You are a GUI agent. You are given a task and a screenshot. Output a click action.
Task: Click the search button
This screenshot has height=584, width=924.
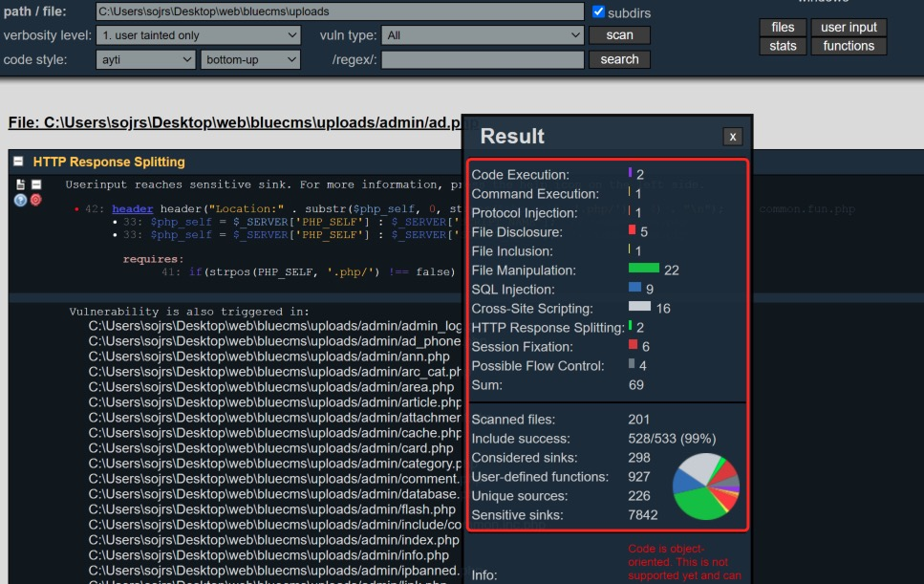(619, 59)
